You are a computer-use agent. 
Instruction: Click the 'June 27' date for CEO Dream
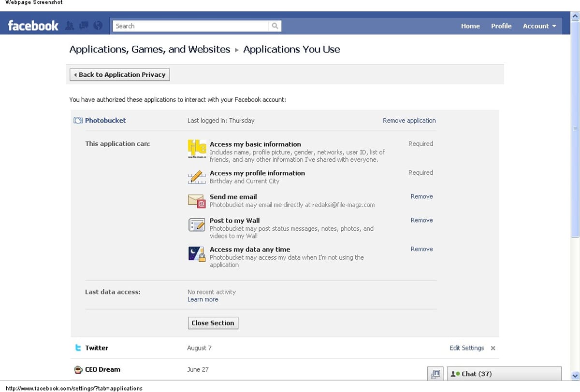(x=198, y=370)
